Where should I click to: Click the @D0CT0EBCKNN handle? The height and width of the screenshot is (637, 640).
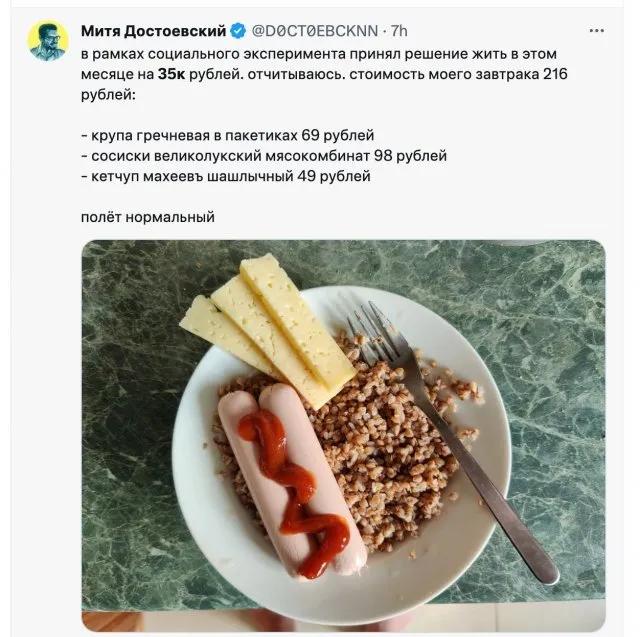[314, 31]
